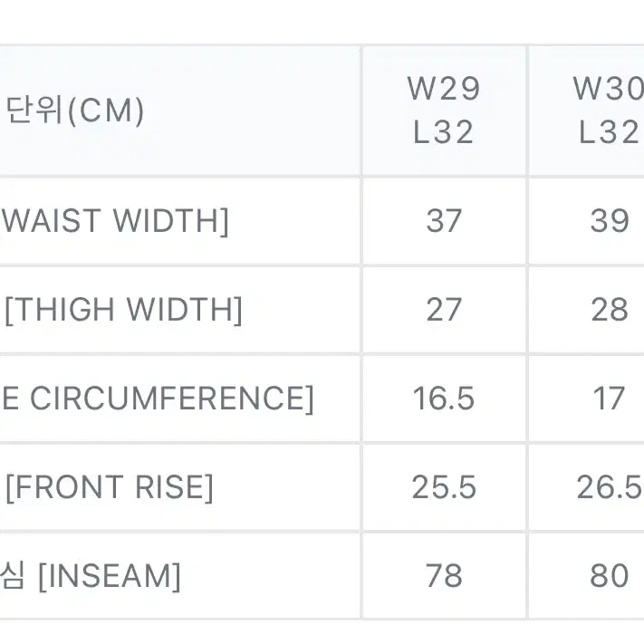This screenshot has width=644, height=644.
Task: Click the CIRCUMFERENCE row label
Action: (x=158, y=399)
